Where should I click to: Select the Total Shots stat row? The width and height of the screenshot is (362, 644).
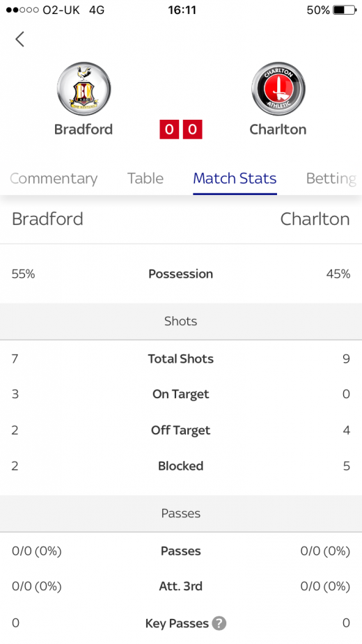point(181,359)
